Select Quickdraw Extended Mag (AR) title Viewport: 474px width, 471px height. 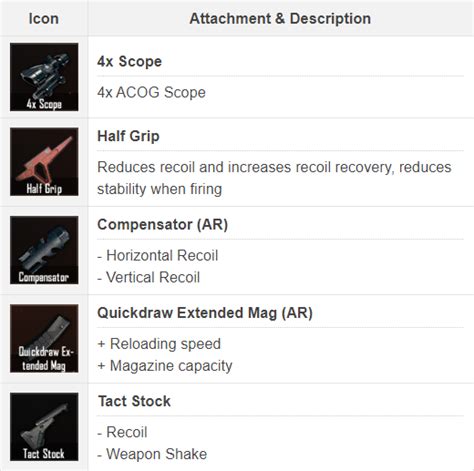pyautogui.click(x=205, y=313)
